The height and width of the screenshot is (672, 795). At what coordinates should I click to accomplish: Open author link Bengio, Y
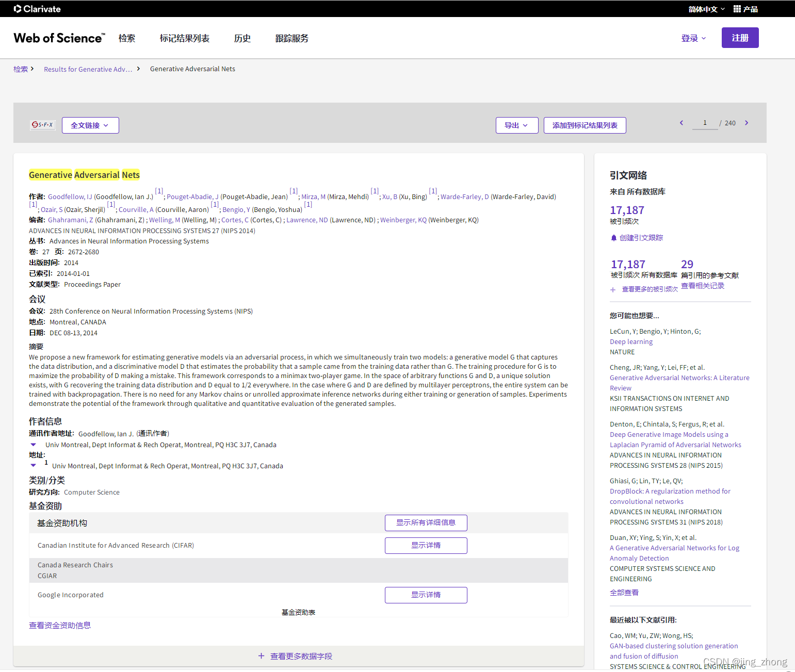pyautogui.click(x=236, y=209)
